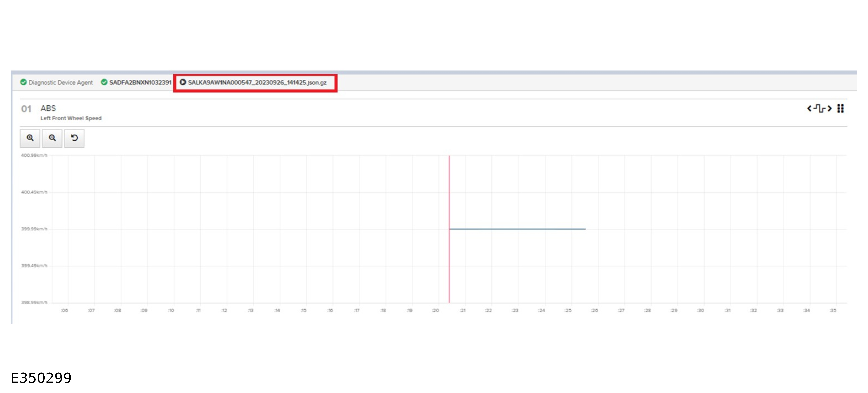Click the ABS signal title
Viewport: 868px width, 393px height.
pos(48,108)
